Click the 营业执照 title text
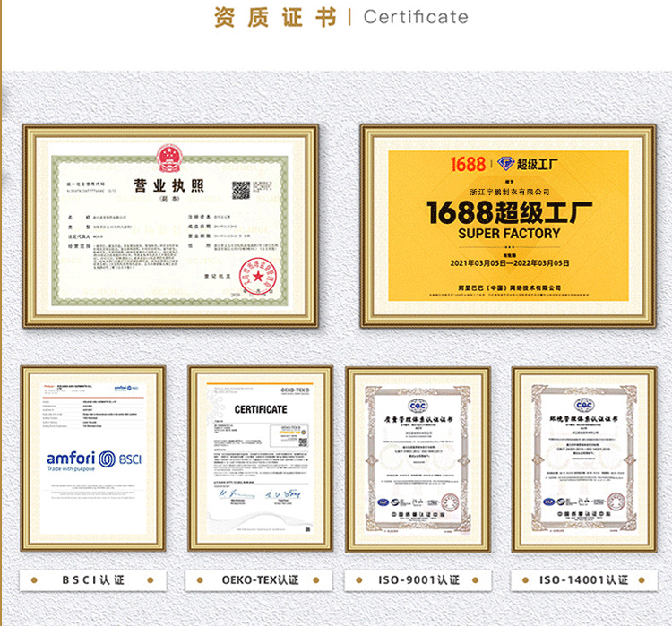672x626 pixels. pos(168,185)
